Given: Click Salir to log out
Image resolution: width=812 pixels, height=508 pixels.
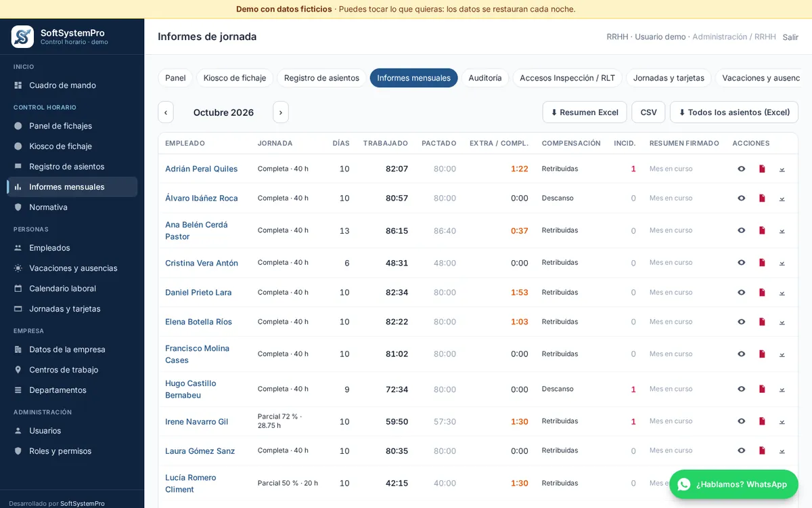Looking at the screenshot, I should pos(790,37).
